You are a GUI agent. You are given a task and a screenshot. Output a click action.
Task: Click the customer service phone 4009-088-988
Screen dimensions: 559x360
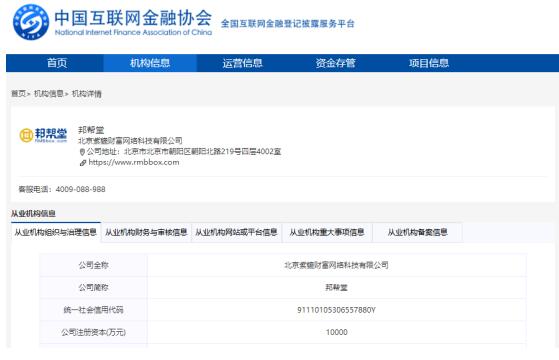click(x=80, y=189)
